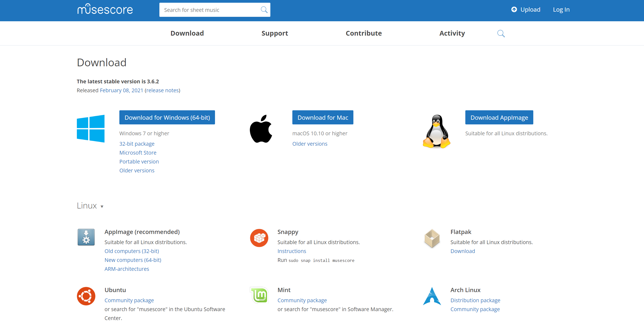Click the search icon next to Activity

click(x=501, y=33)
